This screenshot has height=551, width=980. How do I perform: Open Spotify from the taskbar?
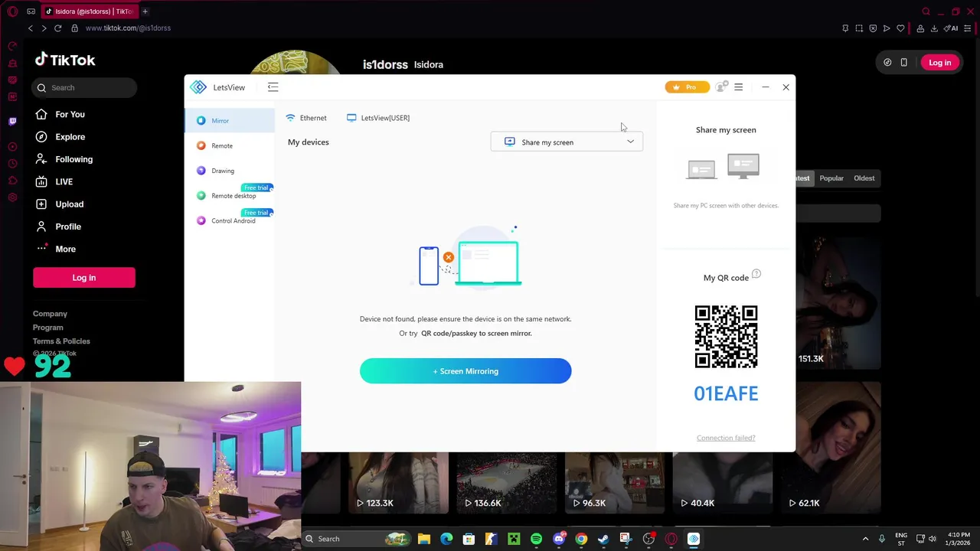536,539
